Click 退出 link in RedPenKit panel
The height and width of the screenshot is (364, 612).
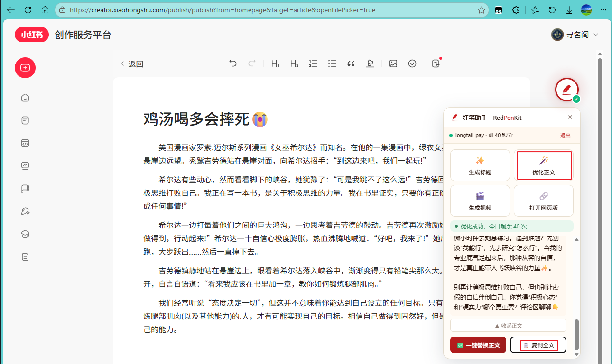(x=566, y=136)
